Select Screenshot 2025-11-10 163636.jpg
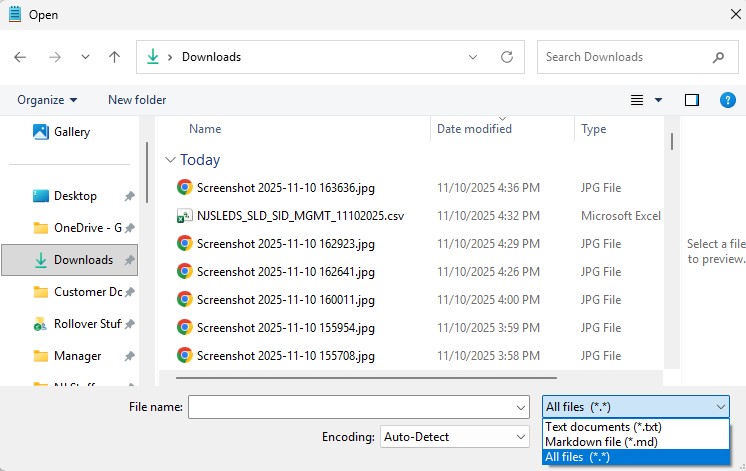The height and width of the screenshot is (471, 746). (285, 188)
